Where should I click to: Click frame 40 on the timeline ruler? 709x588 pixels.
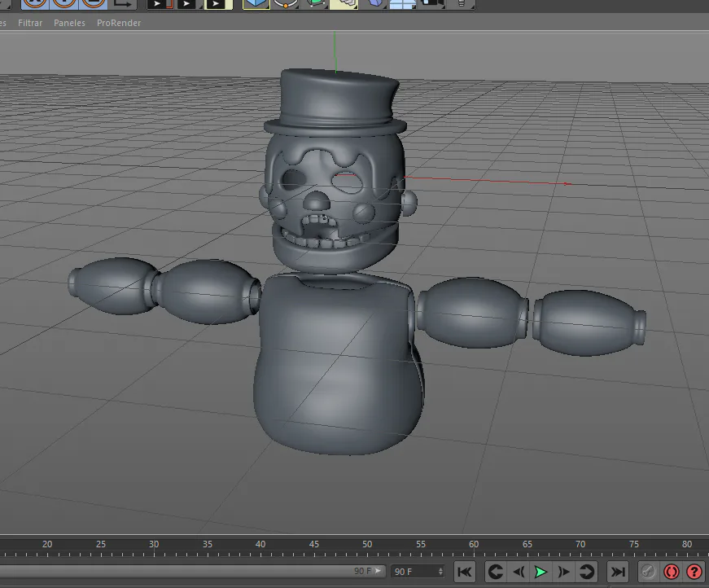pyautogui.click(x=260, y=545)
